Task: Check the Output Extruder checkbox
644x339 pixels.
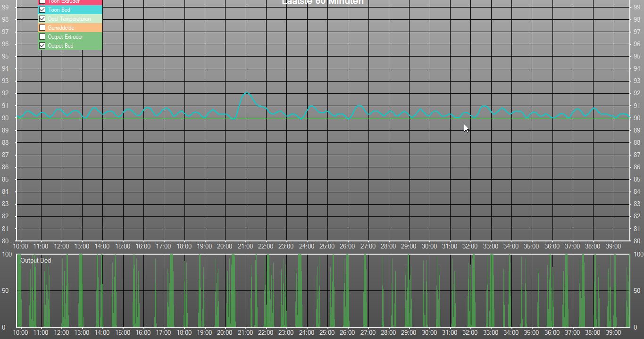Action: point(42,37)
